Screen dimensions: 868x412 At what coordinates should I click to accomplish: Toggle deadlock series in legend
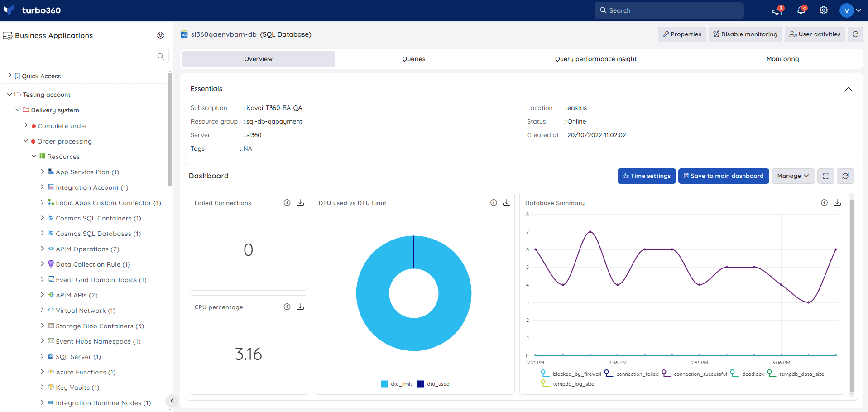coord(747,374)
